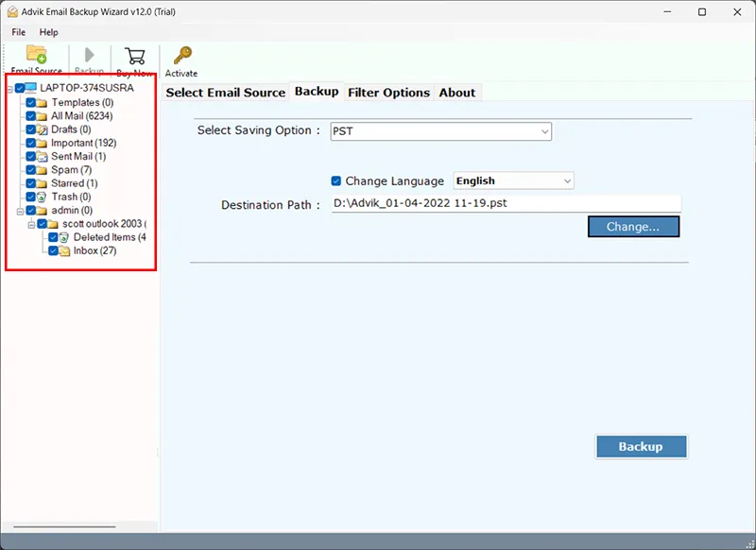756x550 pixels.
Task: Select the Important (192) label
Action: tap(84, 143)
